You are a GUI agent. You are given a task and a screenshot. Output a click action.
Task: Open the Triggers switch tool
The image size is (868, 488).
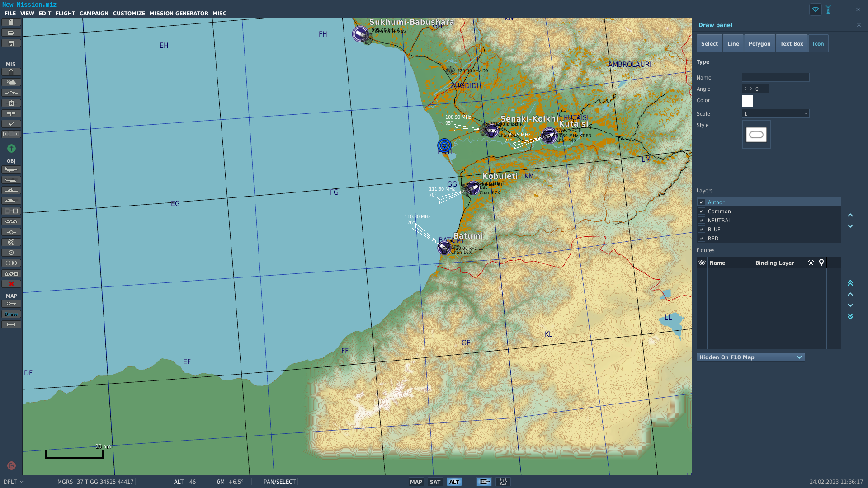click(x=11, y=93)
